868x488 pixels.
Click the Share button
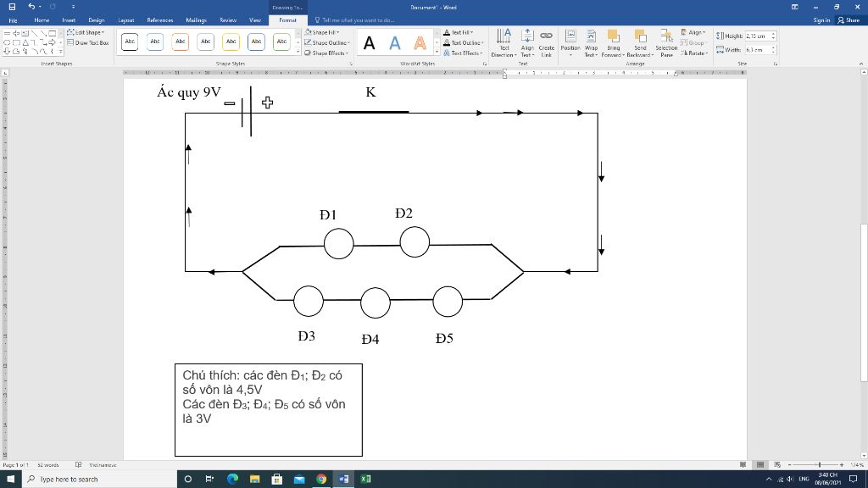[x=849, y=20]
